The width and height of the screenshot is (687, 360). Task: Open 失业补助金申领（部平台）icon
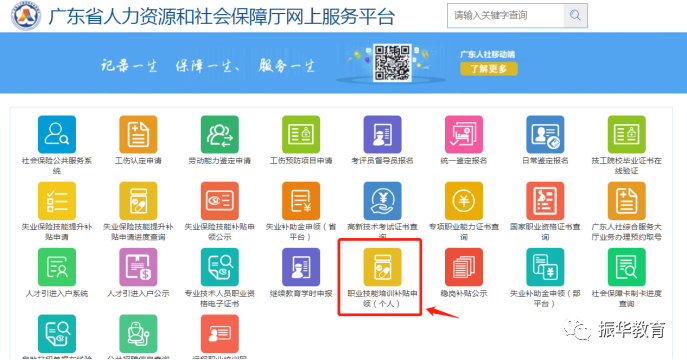pyautogui.click(x=545, y=267)
